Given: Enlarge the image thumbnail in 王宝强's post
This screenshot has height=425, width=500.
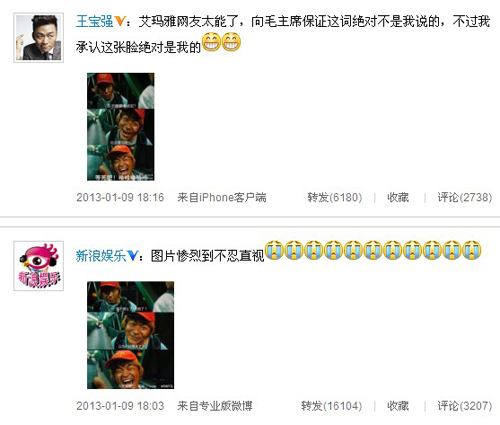Looking at the screenshot, I should pos(121,127).
